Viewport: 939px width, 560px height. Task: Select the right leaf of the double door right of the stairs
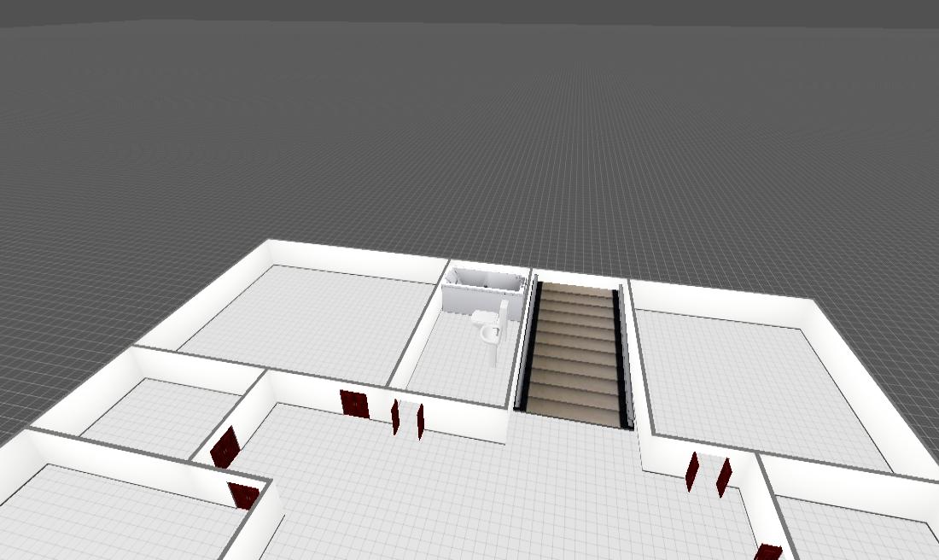(x=724, y=476)
